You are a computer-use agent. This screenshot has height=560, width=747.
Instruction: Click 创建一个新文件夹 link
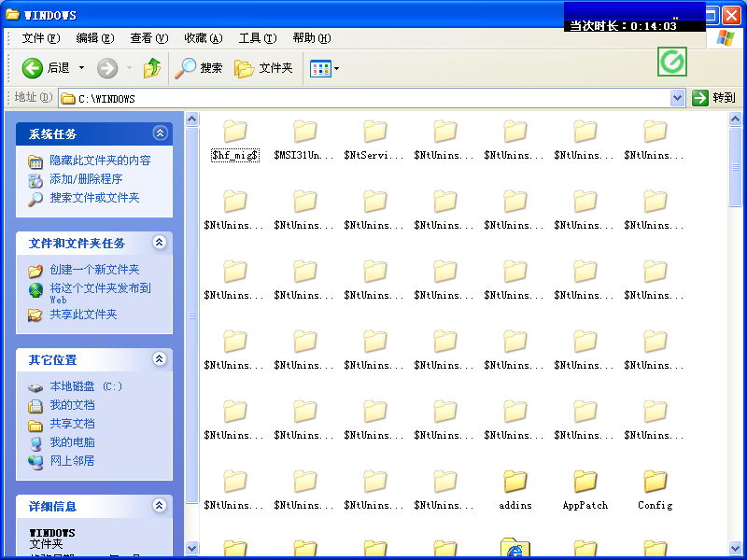click(x=94, y=270)
